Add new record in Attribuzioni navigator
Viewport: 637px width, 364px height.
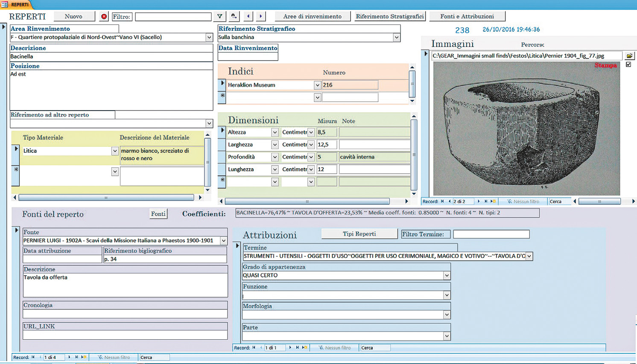(305, 348)
